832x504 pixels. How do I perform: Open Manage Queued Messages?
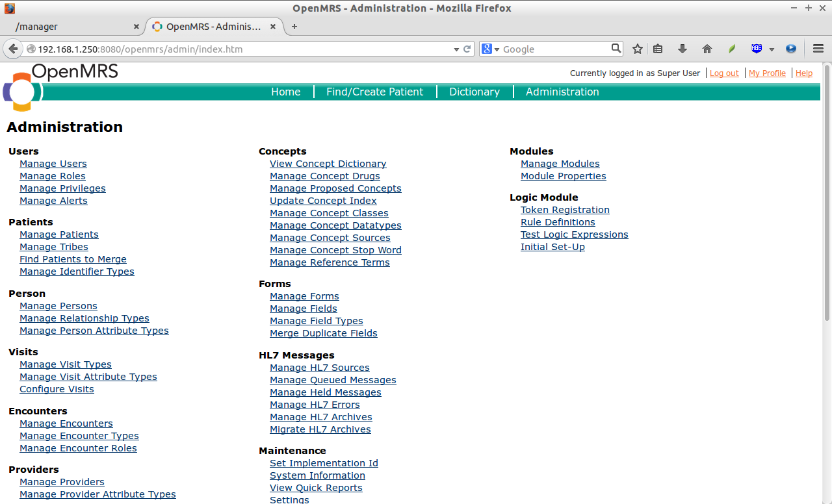pos(333,380)
